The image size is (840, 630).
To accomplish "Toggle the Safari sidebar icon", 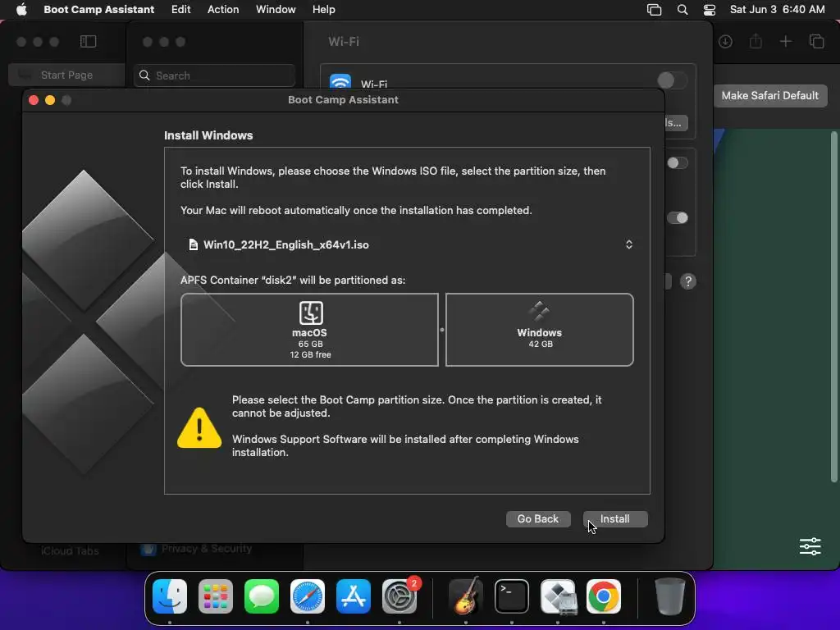I will click(x=88, y=41).
